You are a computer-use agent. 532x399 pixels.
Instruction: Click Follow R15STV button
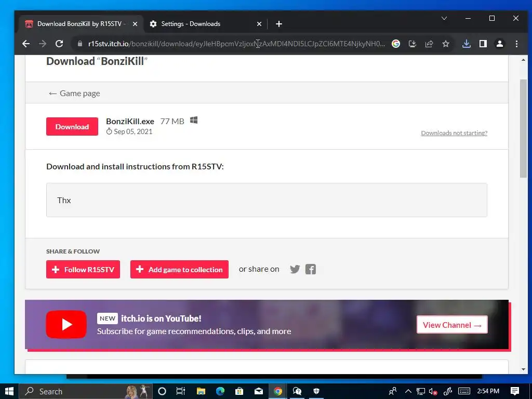(83, 270)
